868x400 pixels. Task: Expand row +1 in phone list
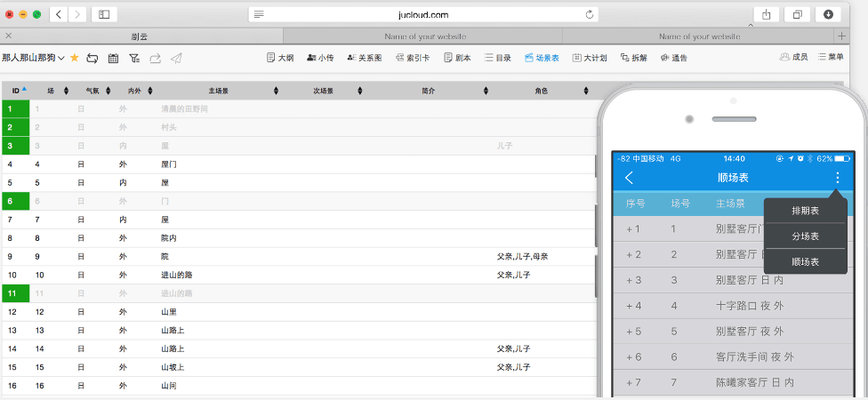click(x=633, y=228)
